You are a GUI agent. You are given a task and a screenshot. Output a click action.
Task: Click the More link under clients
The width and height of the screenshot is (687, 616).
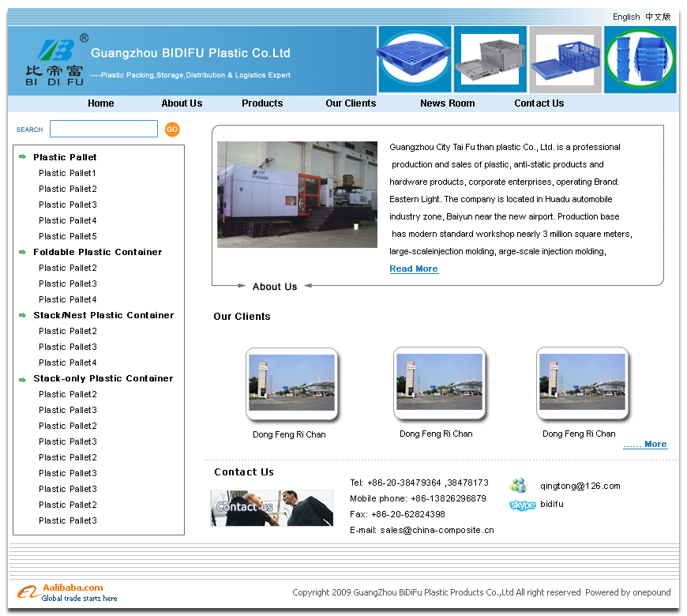coord(645,445)
